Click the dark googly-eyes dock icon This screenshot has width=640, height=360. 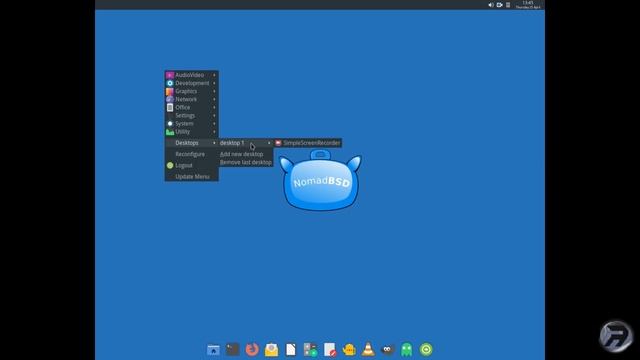click(x=387, y=349)
